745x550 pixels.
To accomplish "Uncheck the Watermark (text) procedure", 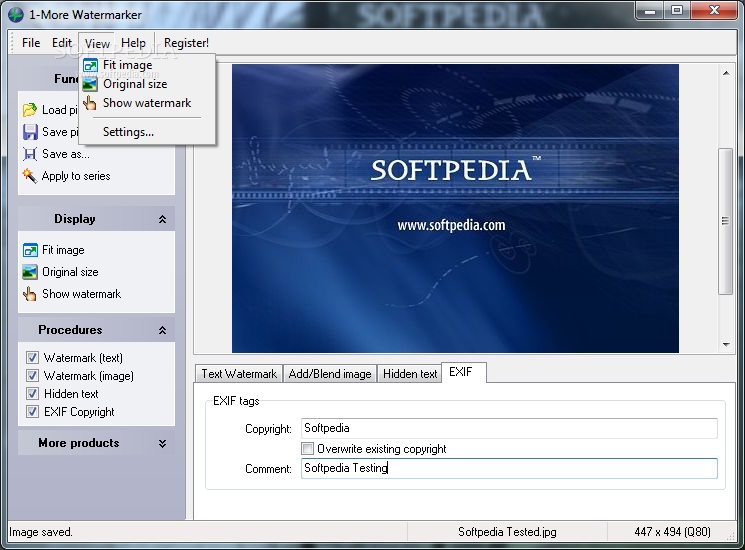I will [x=32, y=357].
